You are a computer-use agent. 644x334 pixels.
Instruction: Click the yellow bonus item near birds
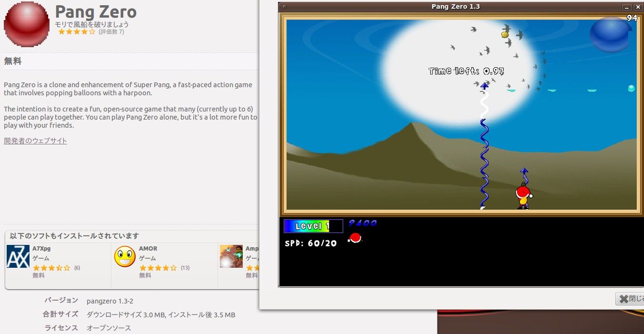[x=505, y=34]
